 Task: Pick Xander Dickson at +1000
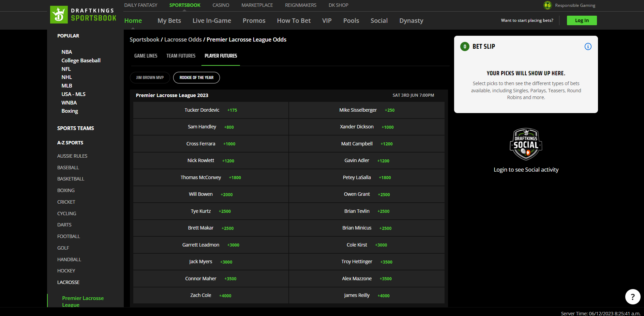coord(367,127)
